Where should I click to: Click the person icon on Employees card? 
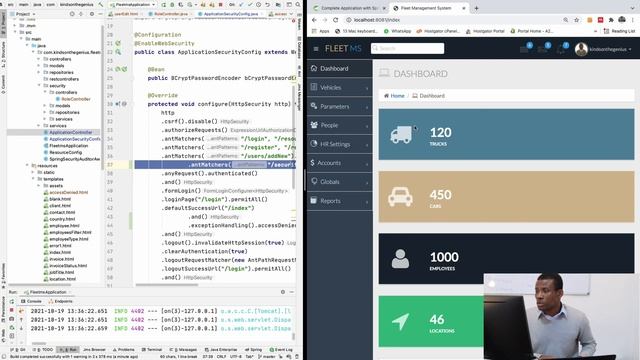[x=400, y=259]
